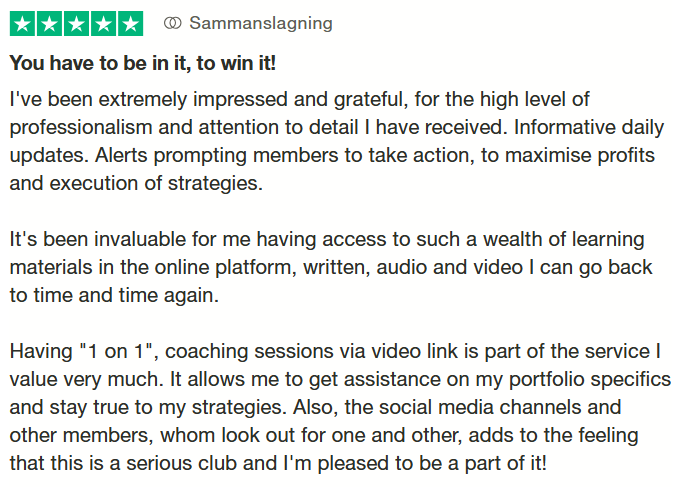Open the Sammanslagning label
Image resolution: width=700 pixels, height=487 pixels.
(261, 23)
